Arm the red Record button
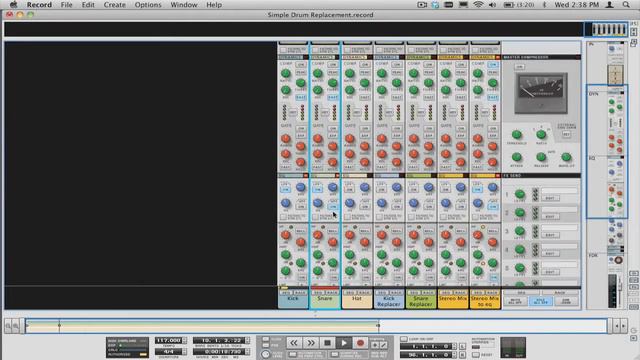This screenshot has height=360, width=640. (x=360, y=343)
